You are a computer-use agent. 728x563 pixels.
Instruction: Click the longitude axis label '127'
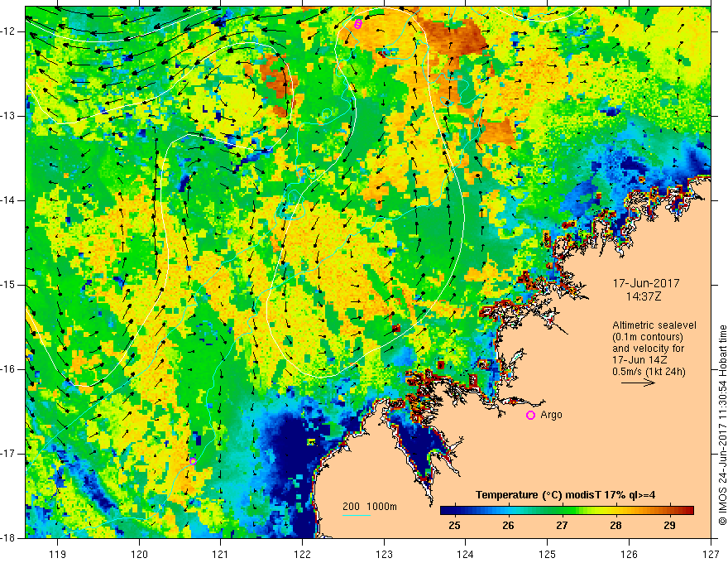(x=711, y=554)
